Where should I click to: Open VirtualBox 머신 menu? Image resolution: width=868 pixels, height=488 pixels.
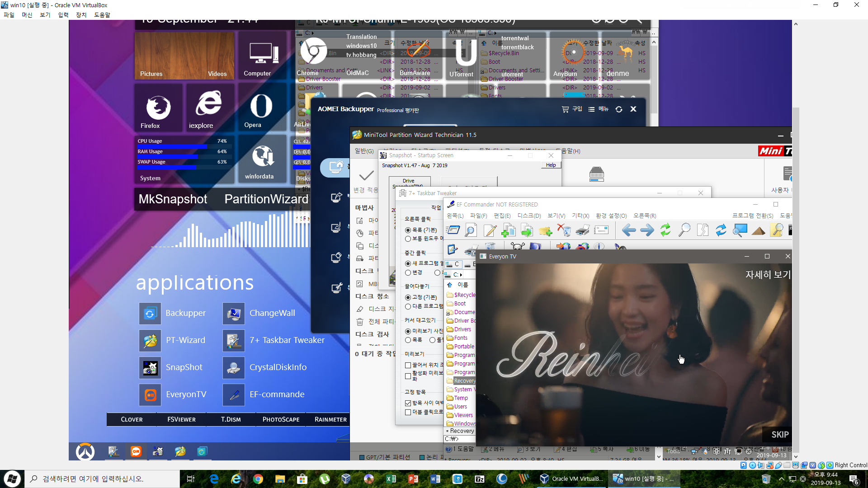(27, 15)
